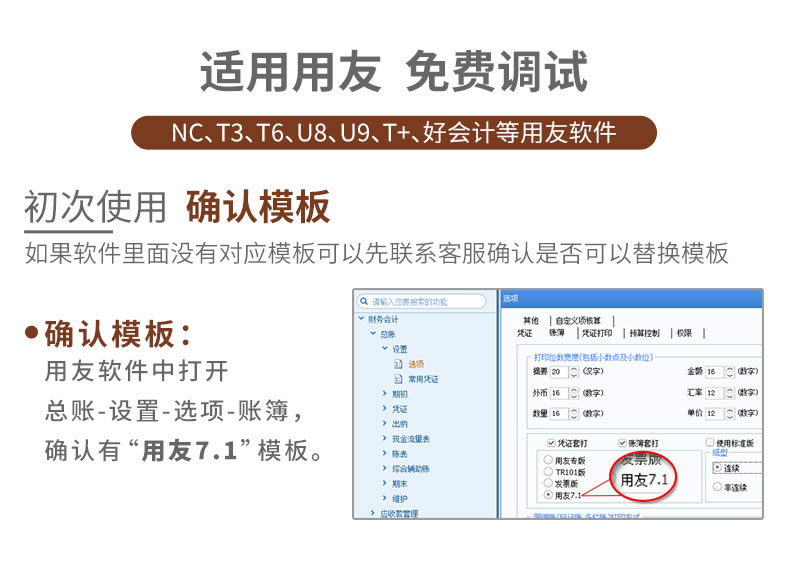Click the document icon beside 常用凭证
Screen dimensions: 790x570
(x=398, y=378)
